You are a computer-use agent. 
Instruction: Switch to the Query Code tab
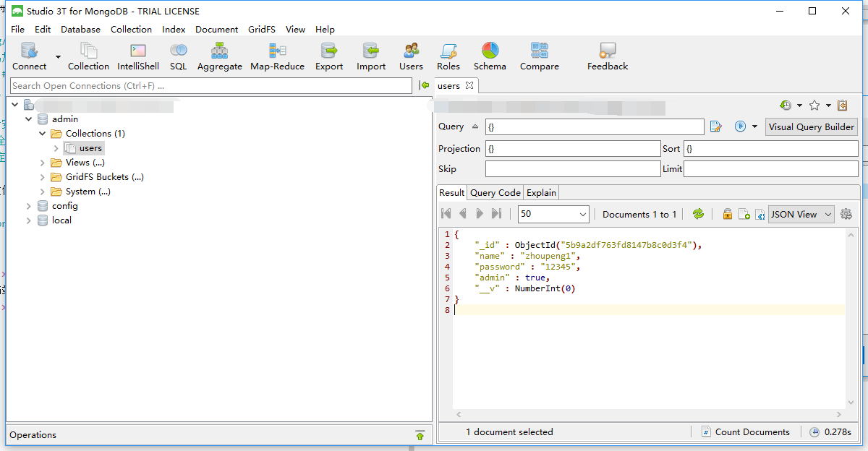coord(495,193)
